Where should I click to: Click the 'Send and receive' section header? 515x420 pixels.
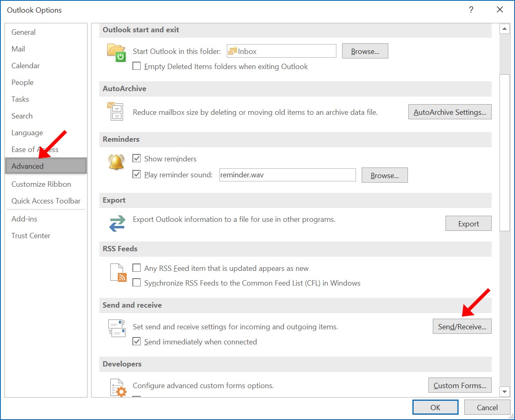click(x=295, y=305)
